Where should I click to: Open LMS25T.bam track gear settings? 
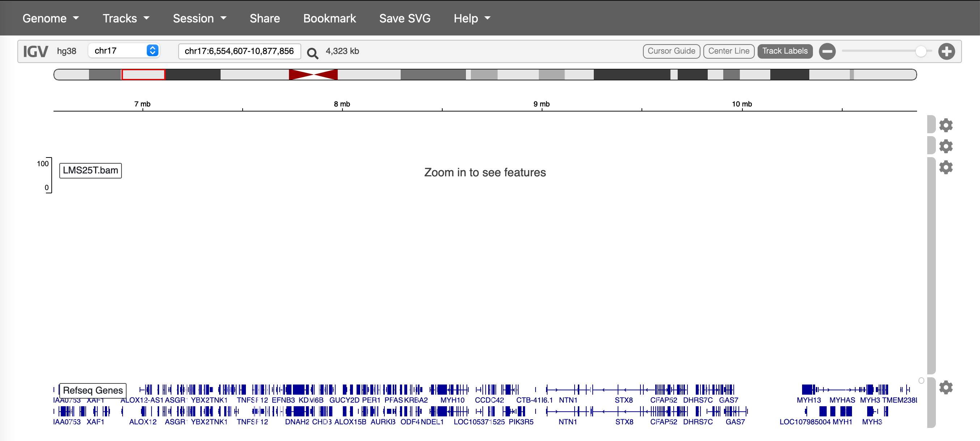tap(945, 167)
